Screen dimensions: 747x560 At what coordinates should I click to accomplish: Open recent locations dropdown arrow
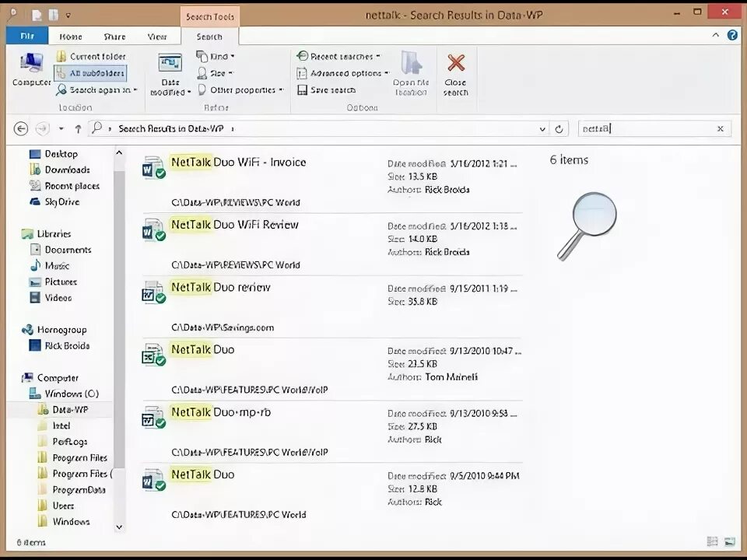(61, 128)
